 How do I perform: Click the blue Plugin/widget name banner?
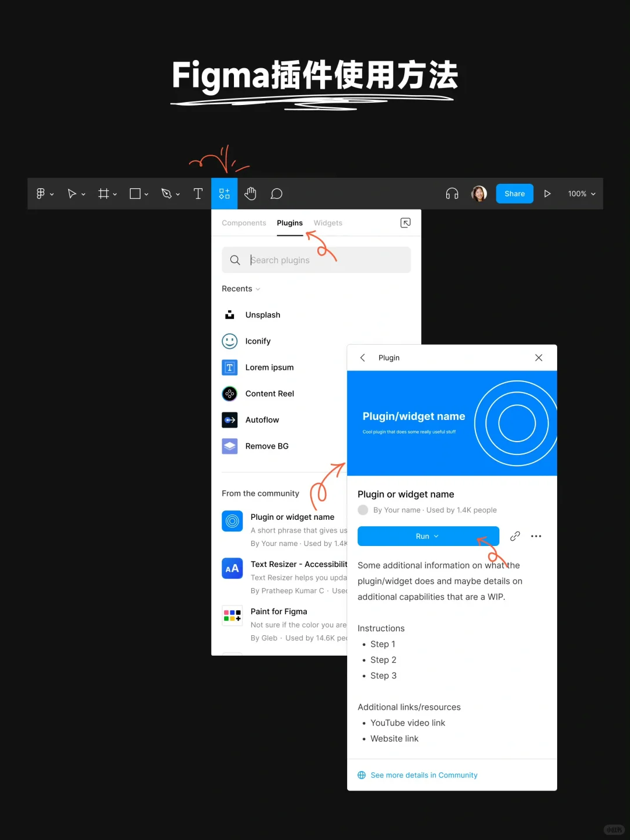tap(452, 423)
